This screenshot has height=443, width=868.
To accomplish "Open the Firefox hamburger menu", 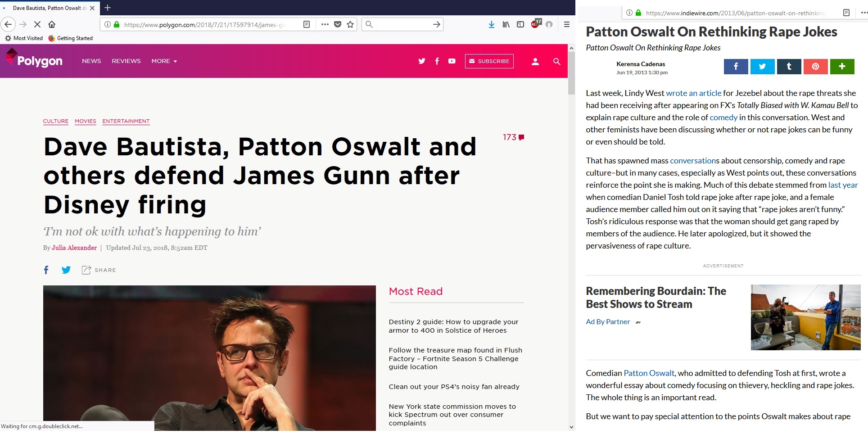I will tap(566, 24).
